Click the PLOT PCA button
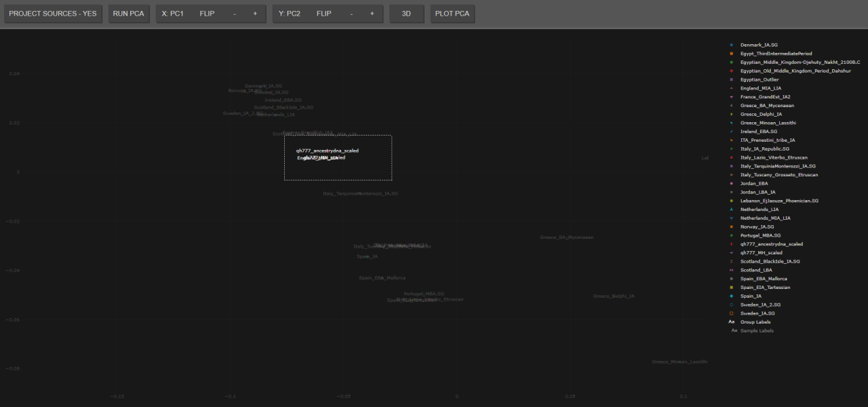 pos(452,14)
